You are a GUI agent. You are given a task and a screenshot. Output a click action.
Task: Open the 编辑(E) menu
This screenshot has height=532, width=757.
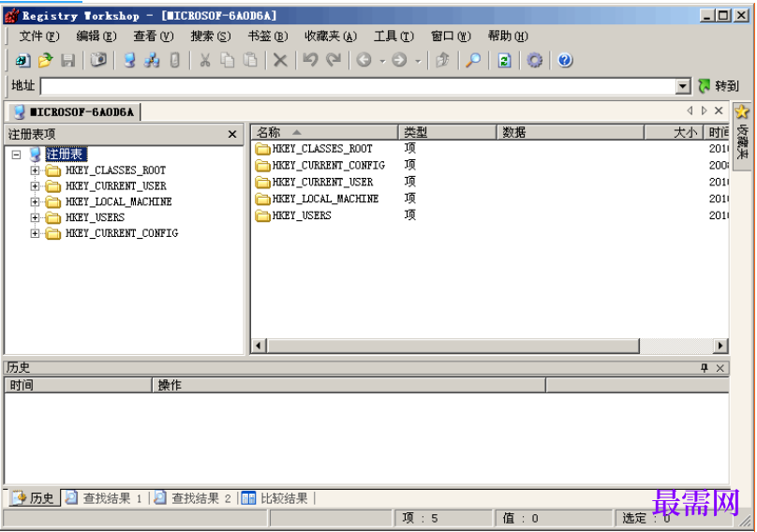click(96, 37)
